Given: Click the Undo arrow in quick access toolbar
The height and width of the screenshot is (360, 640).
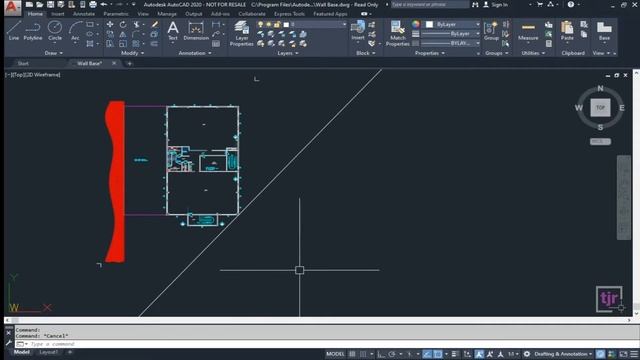Looking at the screenshot, I should [104, 4].
